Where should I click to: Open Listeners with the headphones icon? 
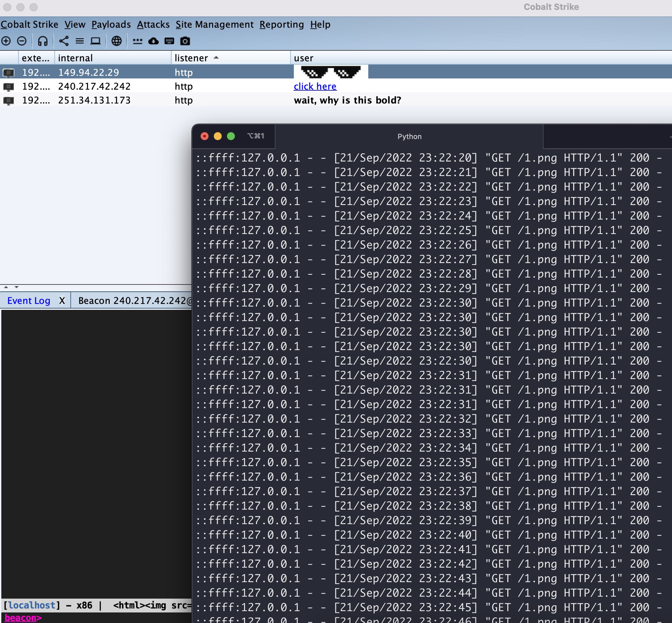[43, 41]
